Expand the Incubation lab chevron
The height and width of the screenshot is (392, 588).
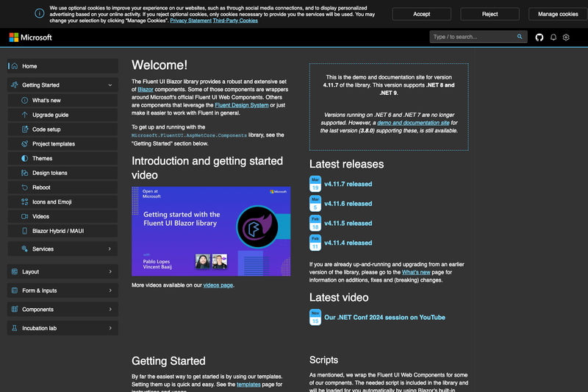click(x=110, y=328)
